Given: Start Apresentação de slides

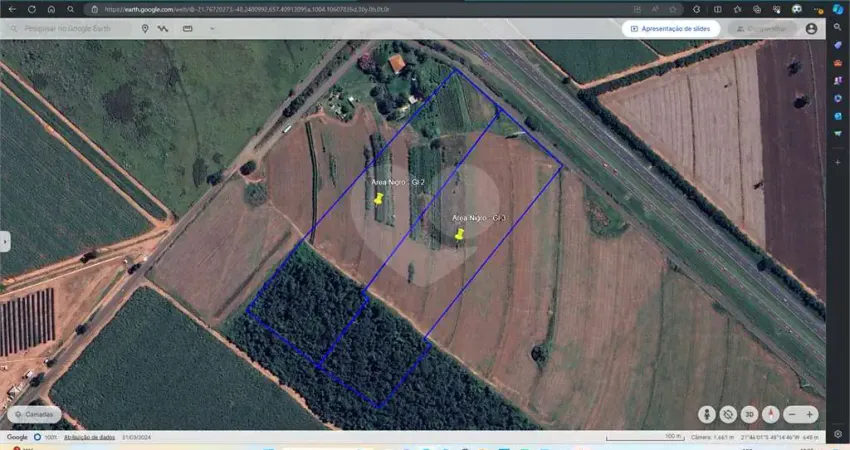Looking at the screenshot, I should pyautogui.click(x=671, y=29).
